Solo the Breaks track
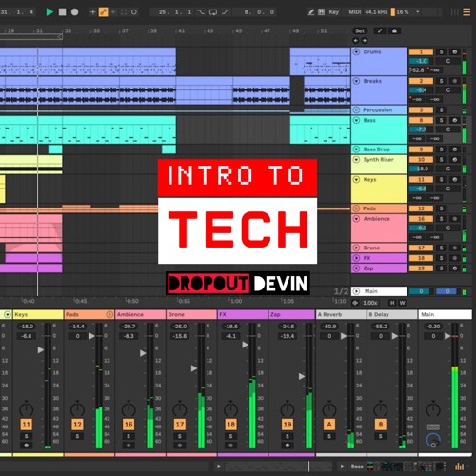The image size is (476, 476). [441, 81]
